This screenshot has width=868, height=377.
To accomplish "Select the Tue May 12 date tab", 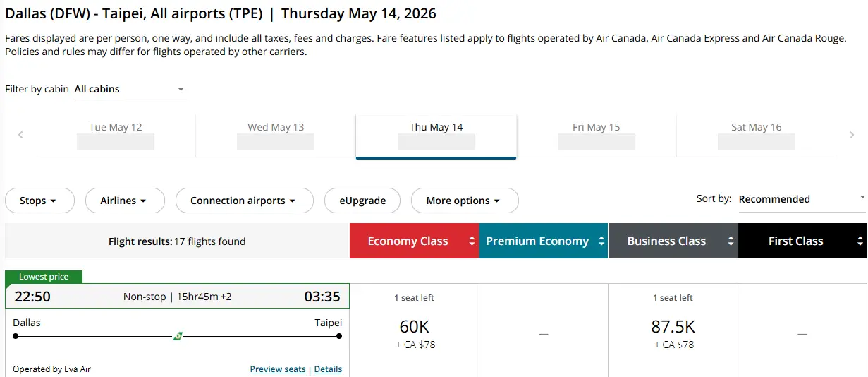I will [116, 135].
